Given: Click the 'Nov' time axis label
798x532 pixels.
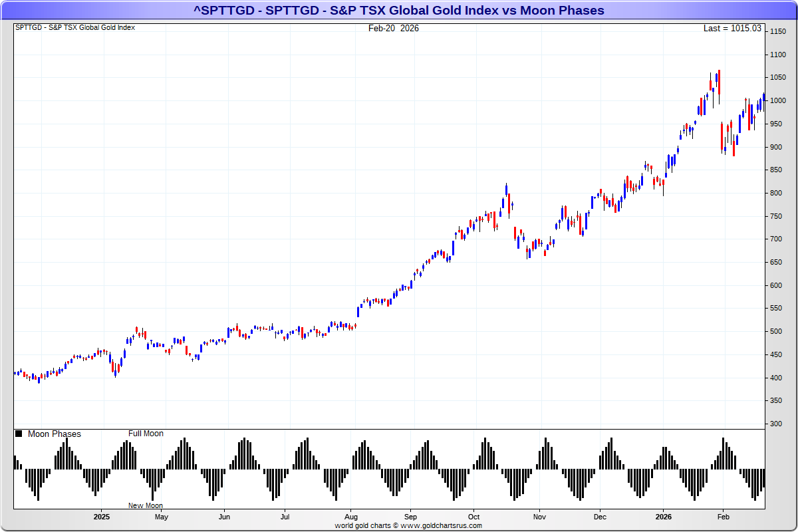Looking at the screenshot, I should (539, 517).
